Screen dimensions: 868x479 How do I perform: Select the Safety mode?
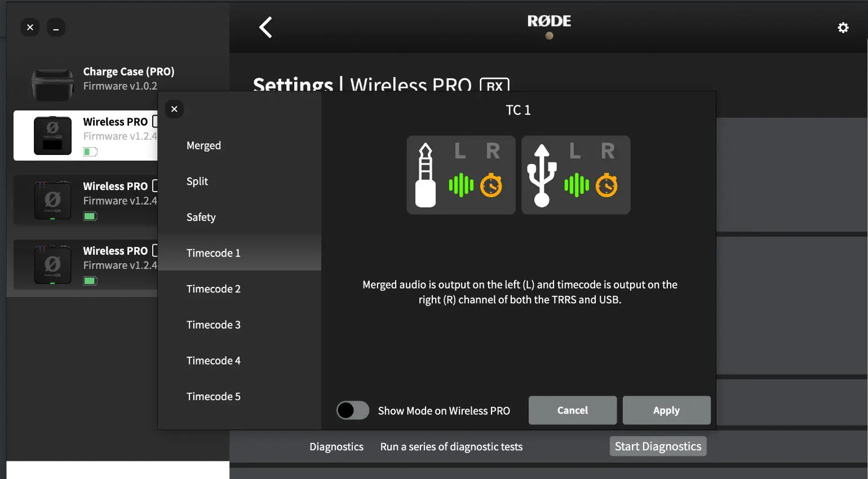pyautogui.click(x=201, y=217)
